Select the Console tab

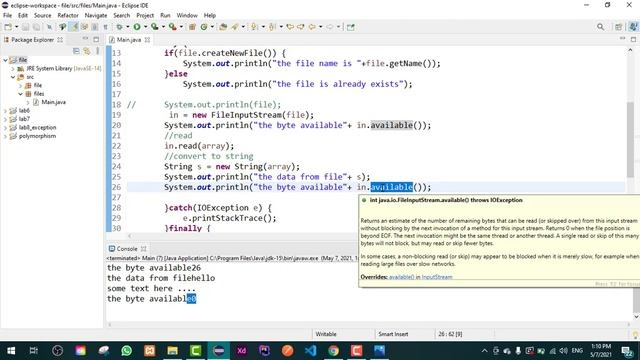click(127, 249)
